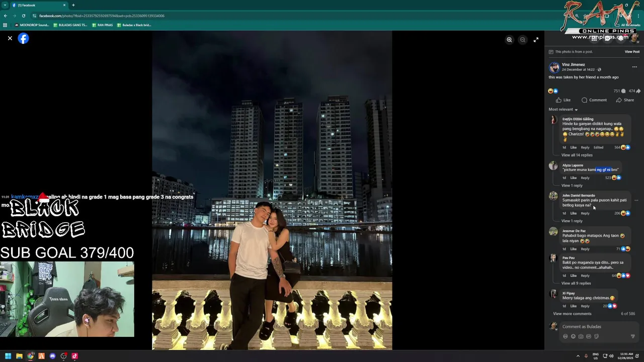
Task: Open emoji picker in comment box
Action: click(573, 336)
